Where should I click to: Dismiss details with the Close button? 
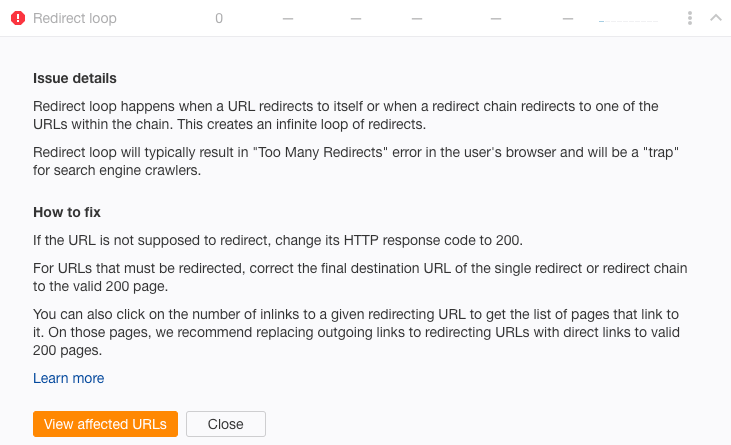[x=226, y=424]
